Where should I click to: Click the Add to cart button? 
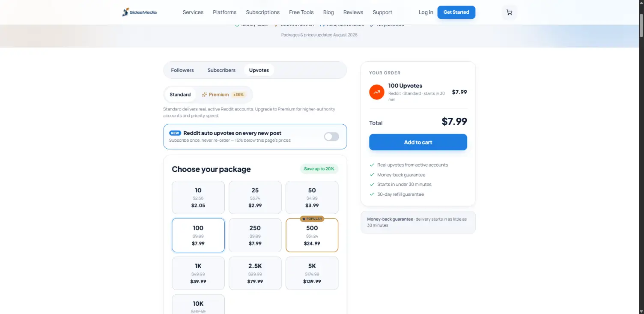418,142
